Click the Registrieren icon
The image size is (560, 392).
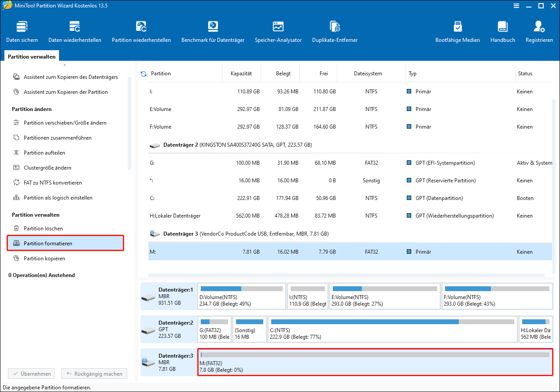(x=539, y=31)
